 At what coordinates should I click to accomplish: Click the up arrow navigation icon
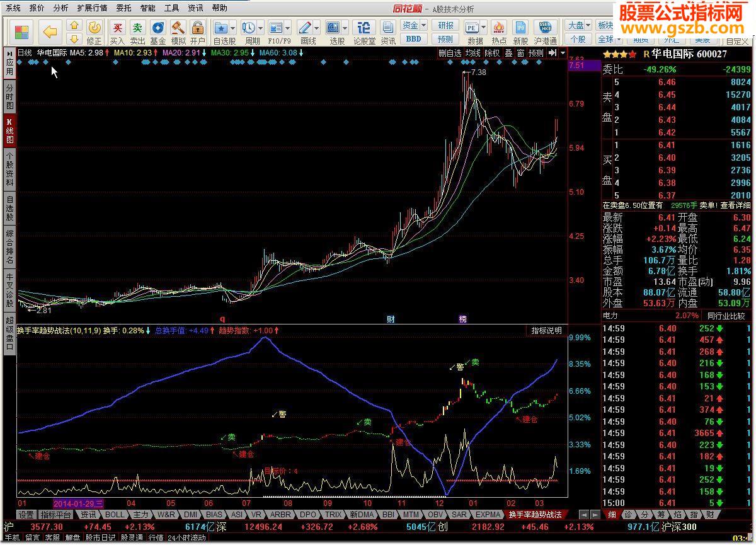tap(74, 26)
